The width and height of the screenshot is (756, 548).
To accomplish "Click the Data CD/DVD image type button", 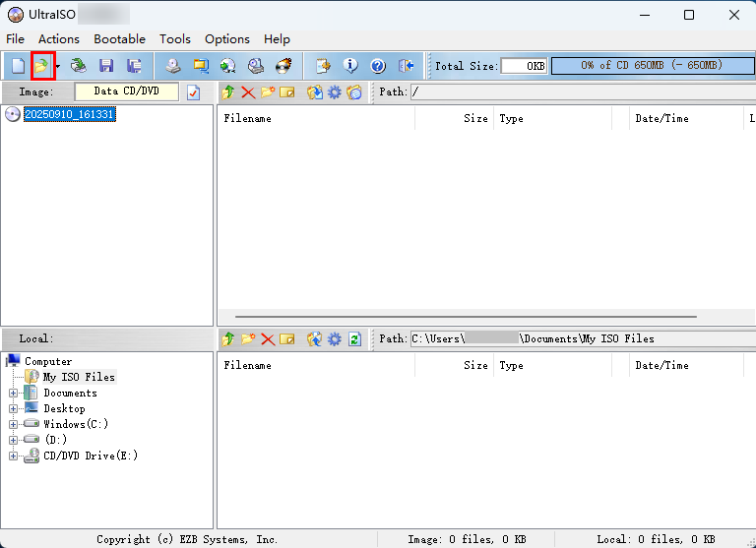I will (x=127, y=91).
